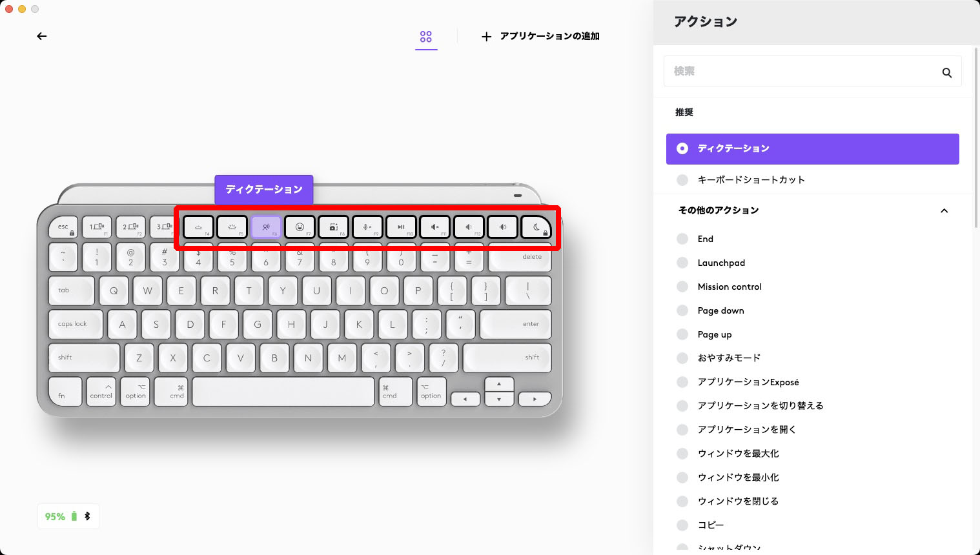Image resolution: width=980 pixels, height=555 pixels.
Task: Click into the 検索 search field
Action: coord(775,71)
